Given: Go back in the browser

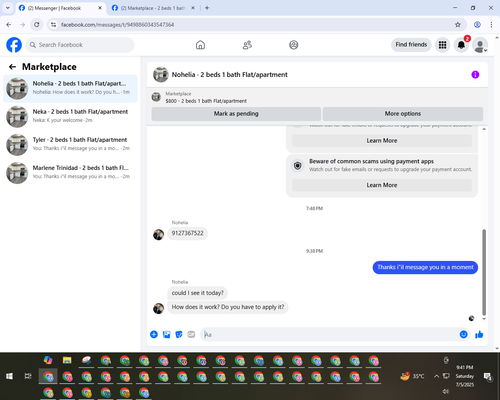Looking at the screenshot, I should tap(9, 25).
